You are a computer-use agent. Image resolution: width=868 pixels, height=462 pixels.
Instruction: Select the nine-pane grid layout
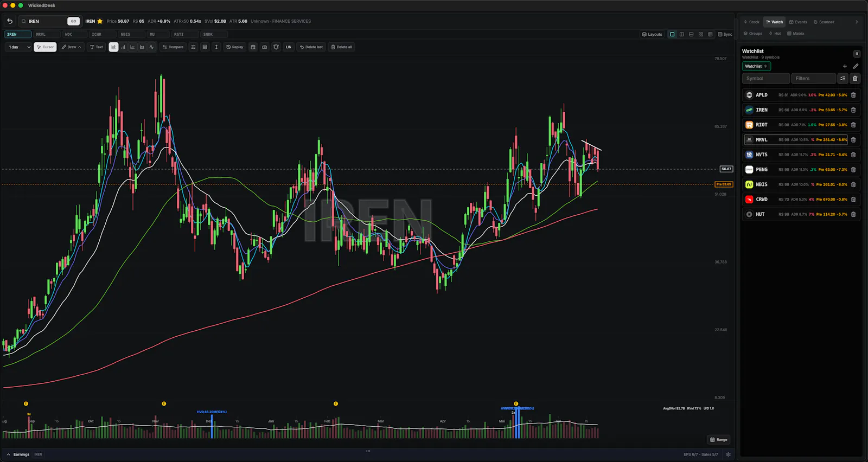(x=710, y=34)
